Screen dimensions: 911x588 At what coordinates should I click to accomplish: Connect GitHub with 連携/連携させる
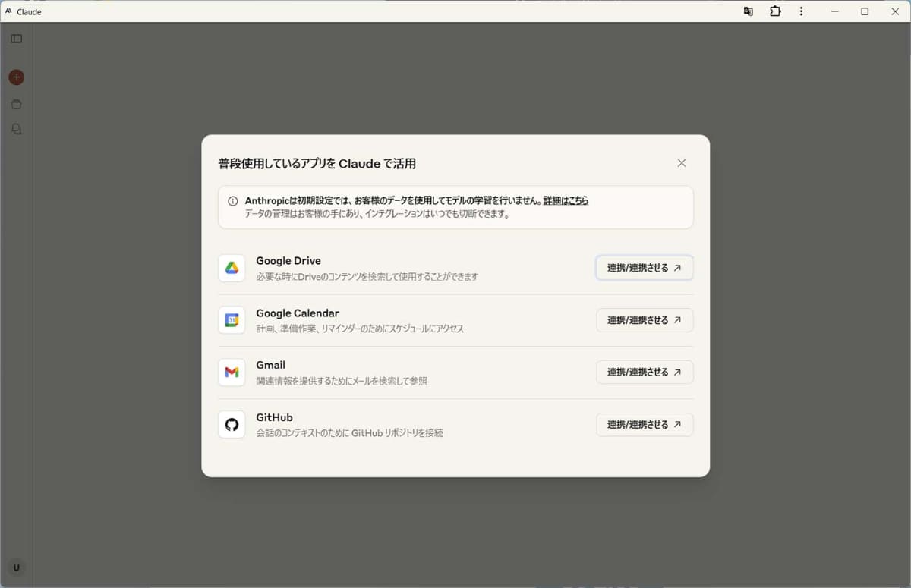(645, 424)
